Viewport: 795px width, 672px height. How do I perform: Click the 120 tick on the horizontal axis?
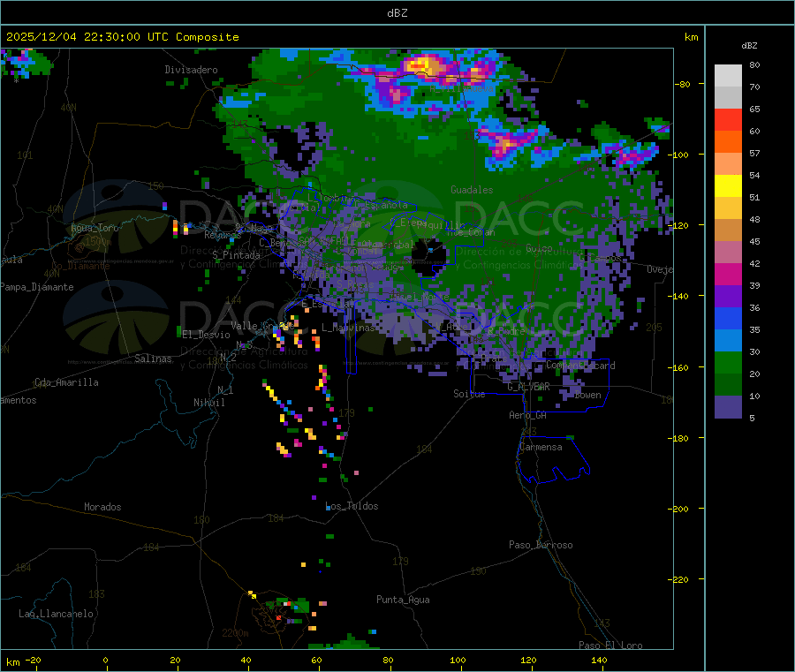pos(528,660)
